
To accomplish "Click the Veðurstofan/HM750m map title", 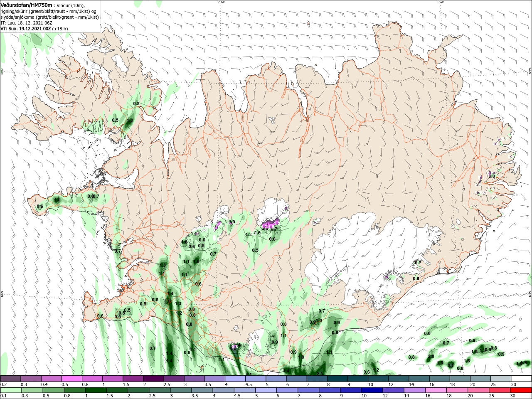I will click(27, 5).
